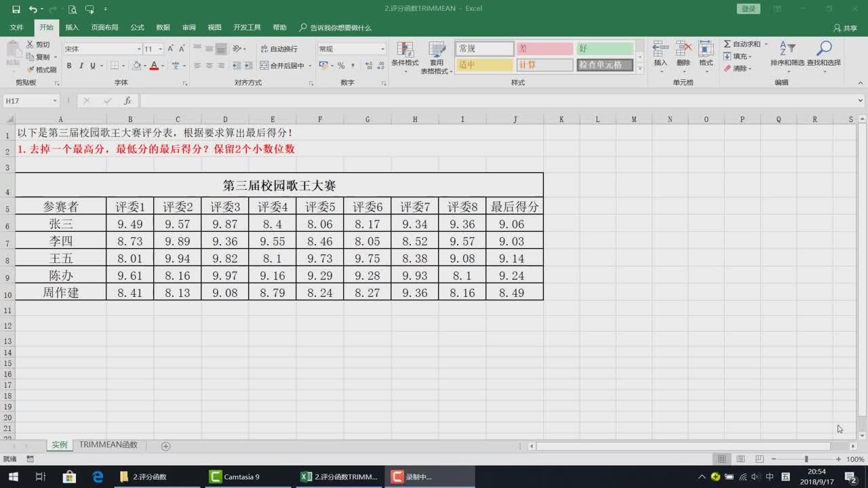Apply the 适中 (Neutral) cell style
Viewport: 868px width, 488px height.
point(484,65)
